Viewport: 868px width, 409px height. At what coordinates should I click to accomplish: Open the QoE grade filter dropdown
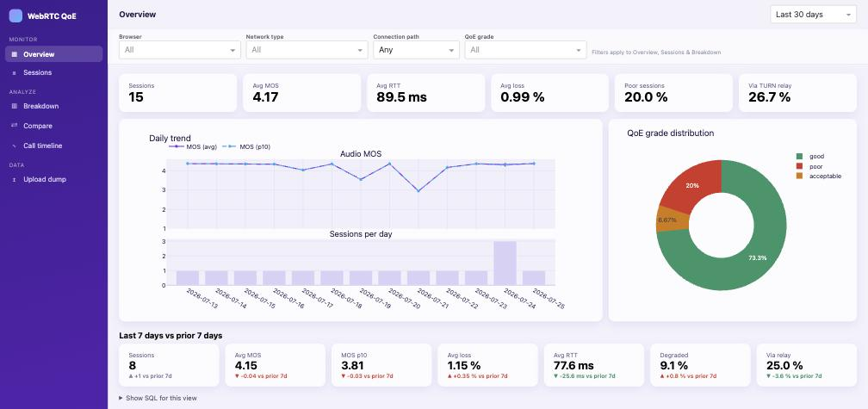tap(525, 50)
